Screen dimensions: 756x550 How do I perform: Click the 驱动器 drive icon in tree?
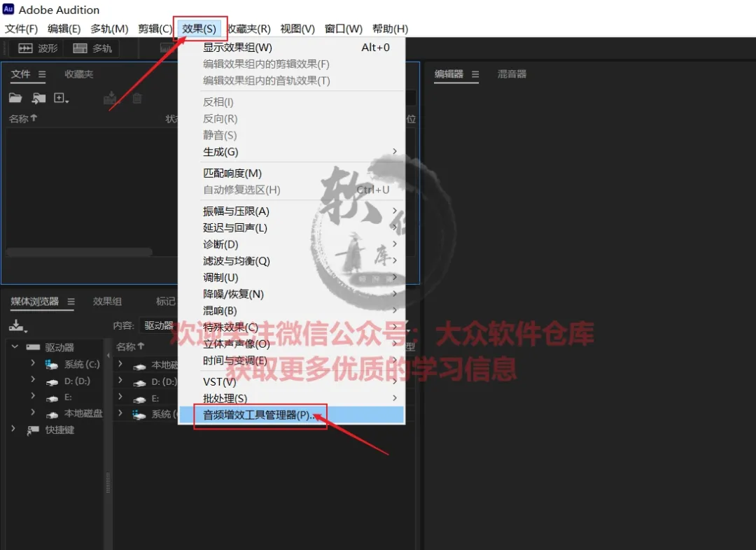pyautogui.click(x=34, y=347)
